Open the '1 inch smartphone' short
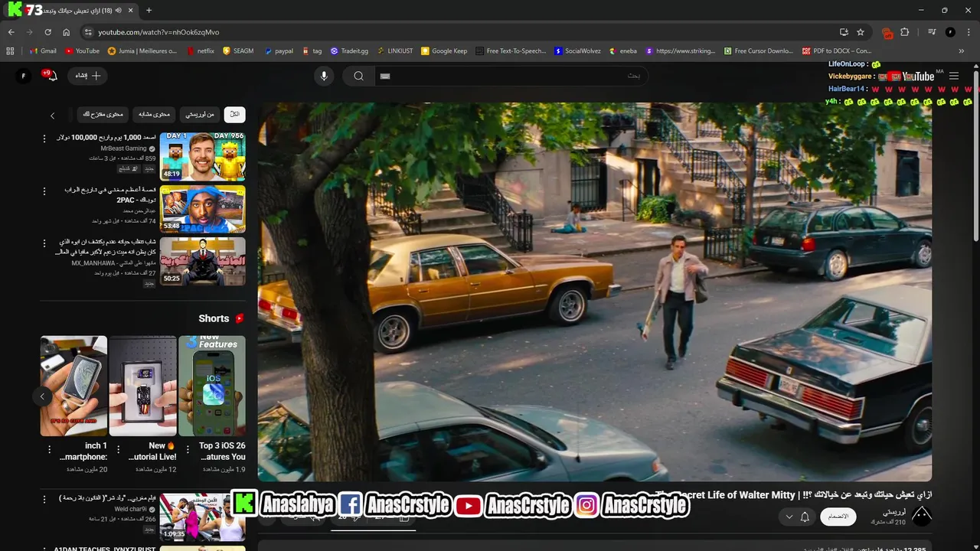The height and width of the screenshot is (551, 980). point(73,386)
